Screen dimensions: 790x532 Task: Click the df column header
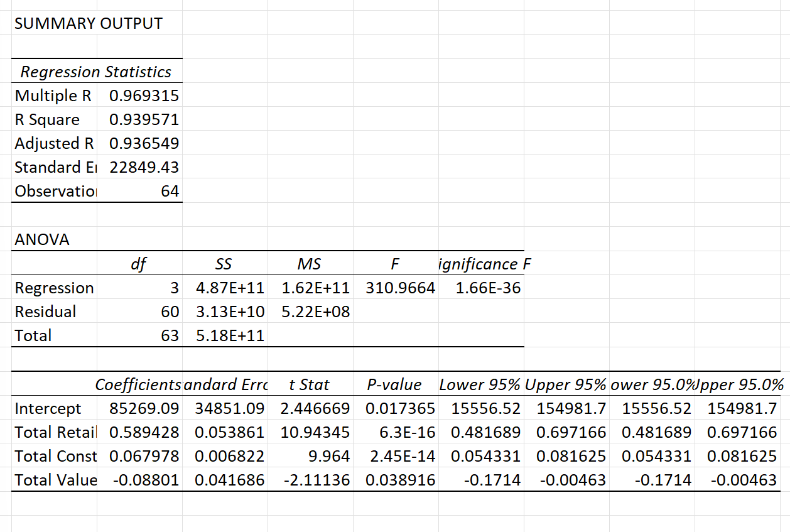tap(139, 264)
